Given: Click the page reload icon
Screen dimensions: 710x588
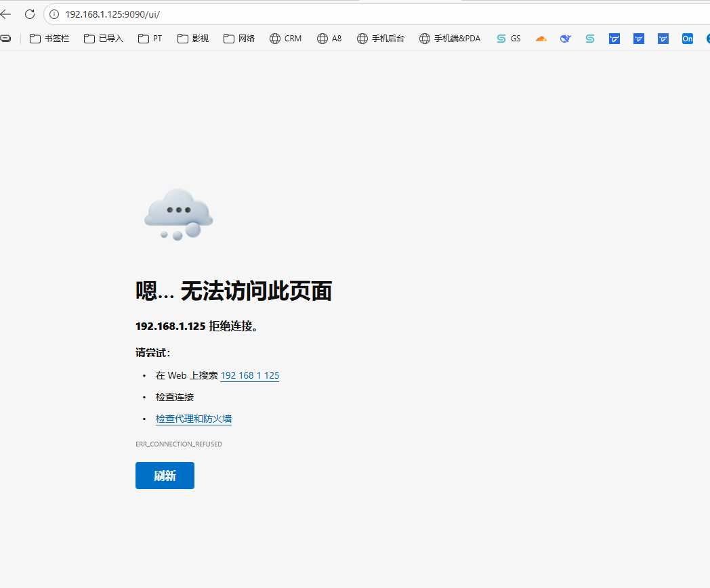Looking at the screenshot, I should point(29,14).
